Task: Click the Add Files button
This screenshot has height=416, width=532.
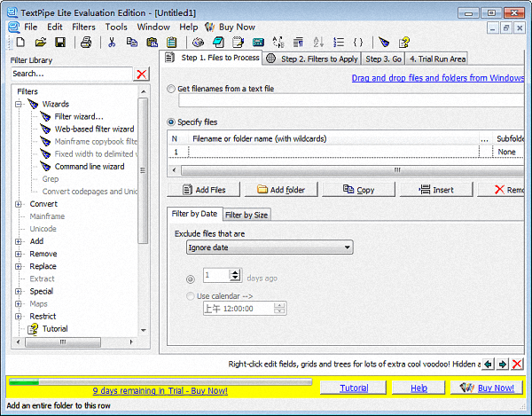Action: [x=204, y=190]
